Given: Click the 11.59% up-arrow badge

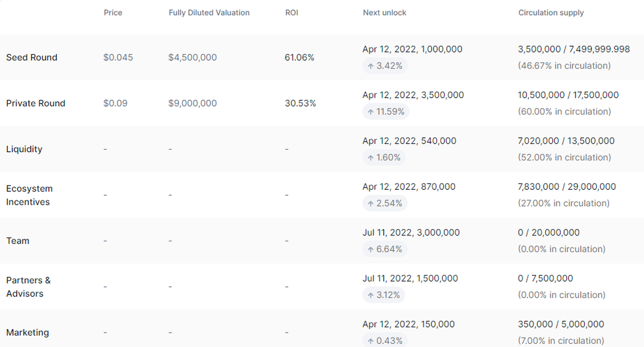Looking at the screenshot, I should point(386,112).
